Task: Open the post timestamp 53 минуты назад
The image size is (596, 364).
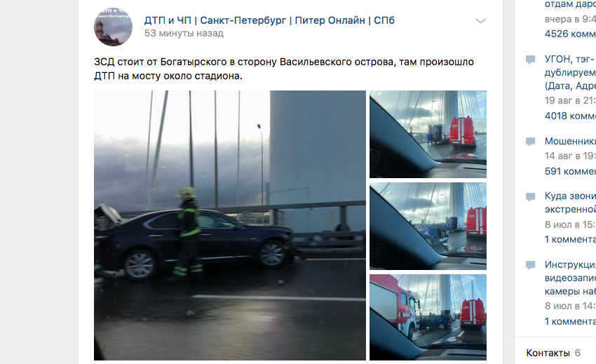Action: pos(184,33)
